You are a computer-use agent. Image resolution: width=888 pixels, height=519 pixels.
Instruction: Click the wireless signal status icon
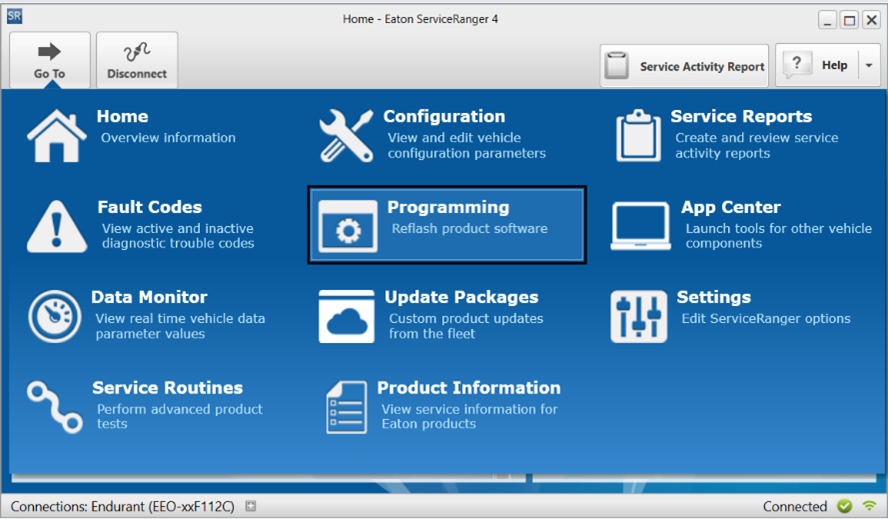[869, 506]
